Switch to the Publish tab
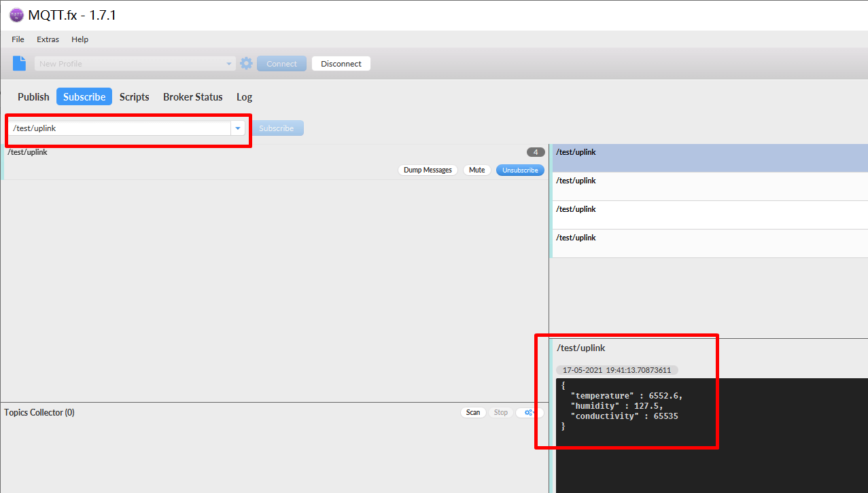Screen dimensions: 868x493 tap(33, 97)
